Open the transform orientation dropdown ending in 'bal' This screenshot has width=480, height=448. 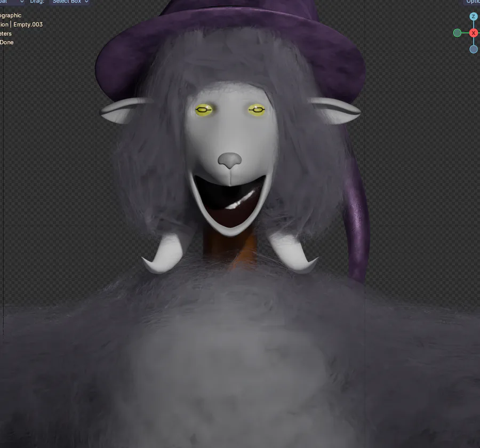tap(12, 2)
